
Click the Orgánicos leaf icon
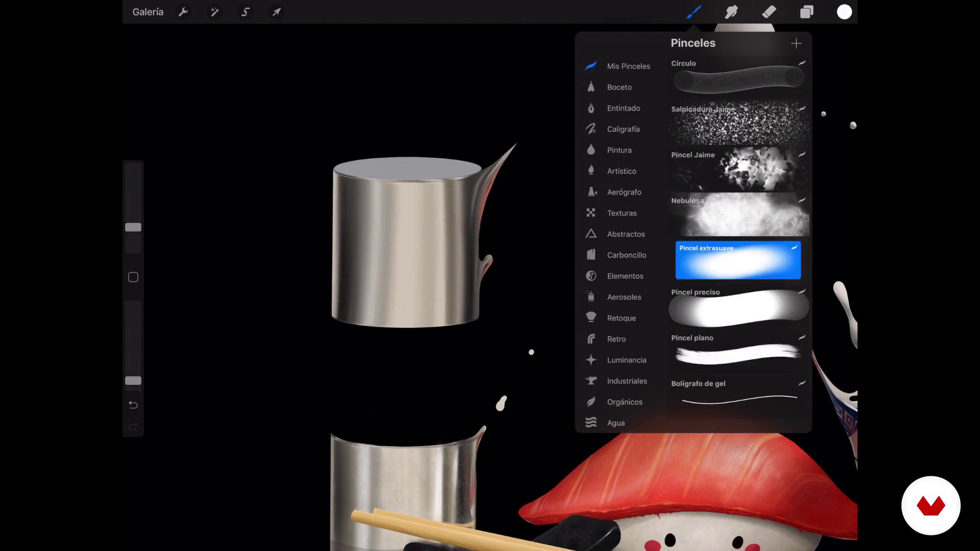pyautogui.click(x=591, y=402)
